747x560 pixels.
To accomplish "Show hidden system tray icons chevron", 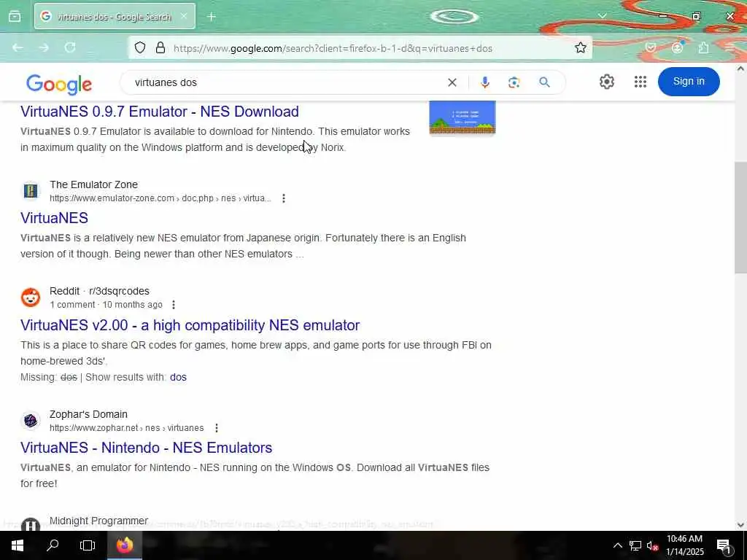I will pyautogui.click(x=617, y=545).
